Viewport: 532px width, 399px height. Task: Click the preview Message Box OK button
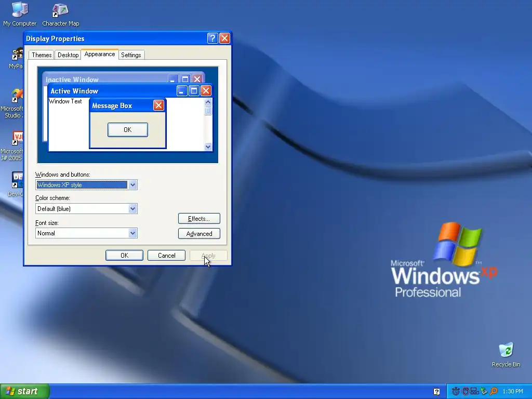point(128,129)
